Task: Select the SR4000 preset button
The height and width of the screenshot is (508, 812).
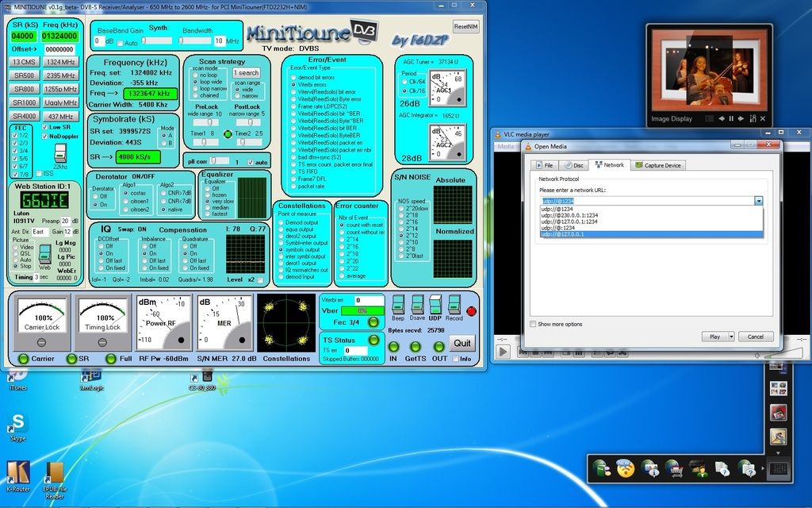Action: tap(25, 116)
